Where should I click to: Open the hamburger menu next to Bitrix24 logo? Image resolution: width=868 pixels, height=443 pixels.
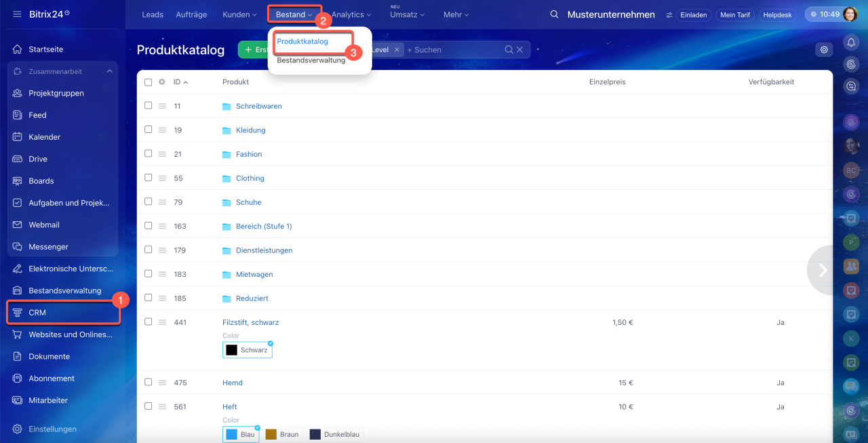coord(17,14)
